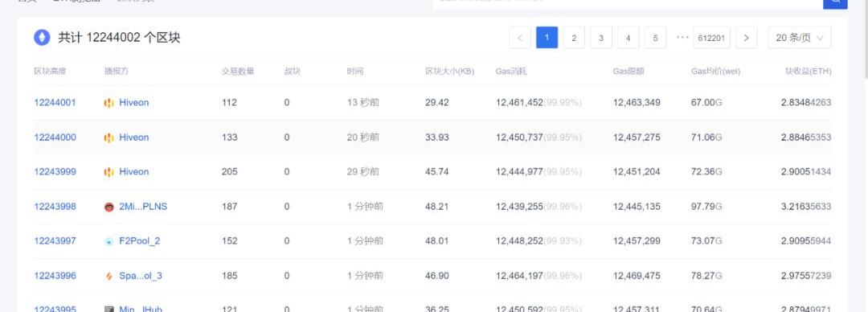The height and width of the screenshot is (312, 868).
Task: Click the Spa...ol_3 flame icon
Action: [x=109, y=276]
